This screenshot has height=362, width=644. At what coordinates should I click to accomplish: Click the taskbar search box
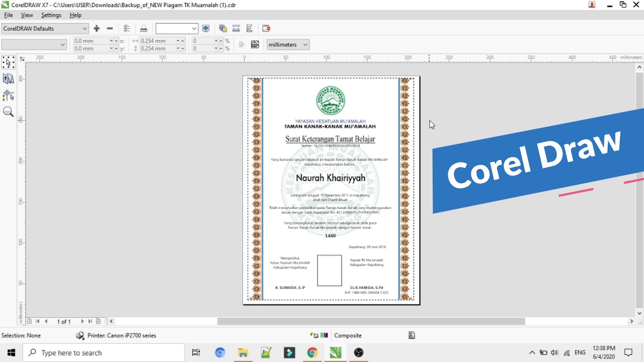pyautogui.click(x=104, y=352)
